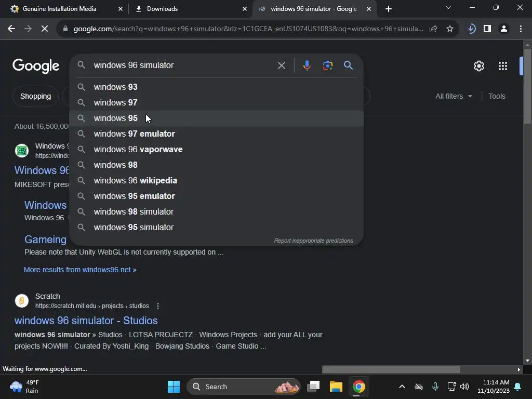
Task: Open new tab with plus button
Action: click(x=389, y=9)
